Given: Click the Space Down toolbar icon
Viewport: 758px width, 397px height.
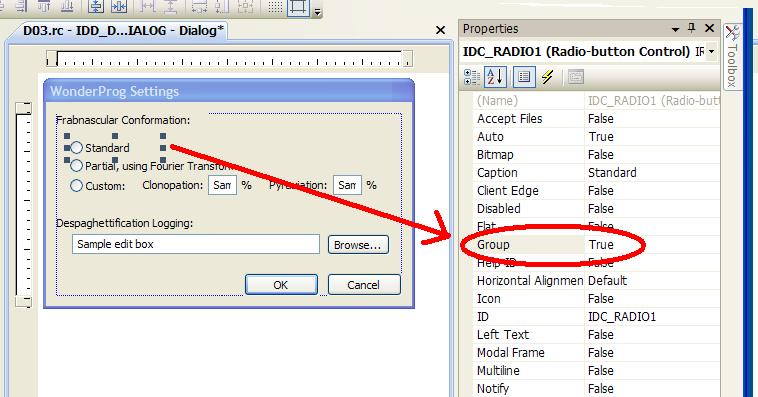Looking at the screenshot, I should tap(170, 6).
